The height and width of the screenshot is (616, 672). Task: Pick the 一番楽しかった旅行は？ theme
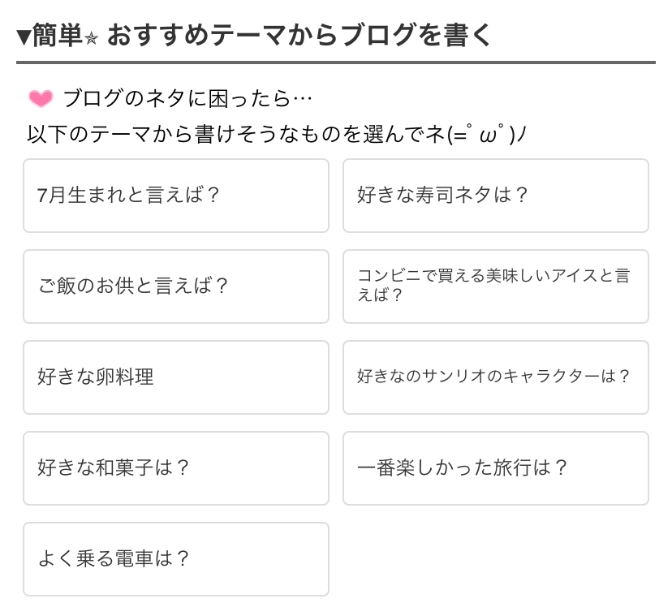click(x=495, y=468)
